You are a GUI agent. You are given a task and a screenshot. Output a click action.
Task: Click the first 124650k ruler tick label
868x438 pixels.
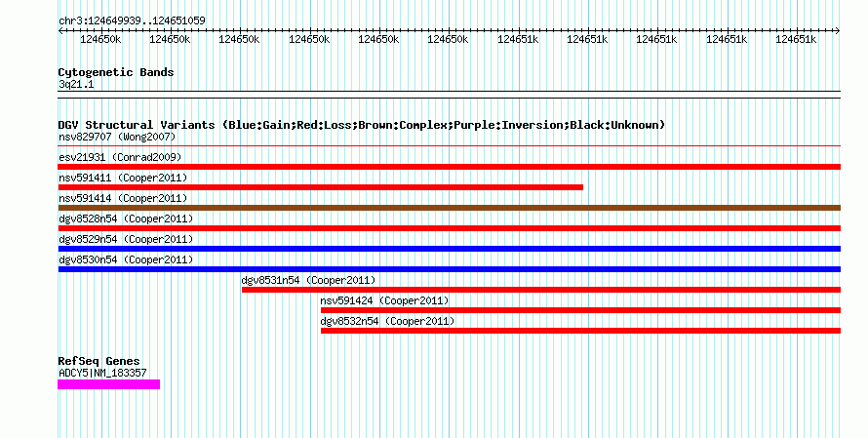coord(100,40)
